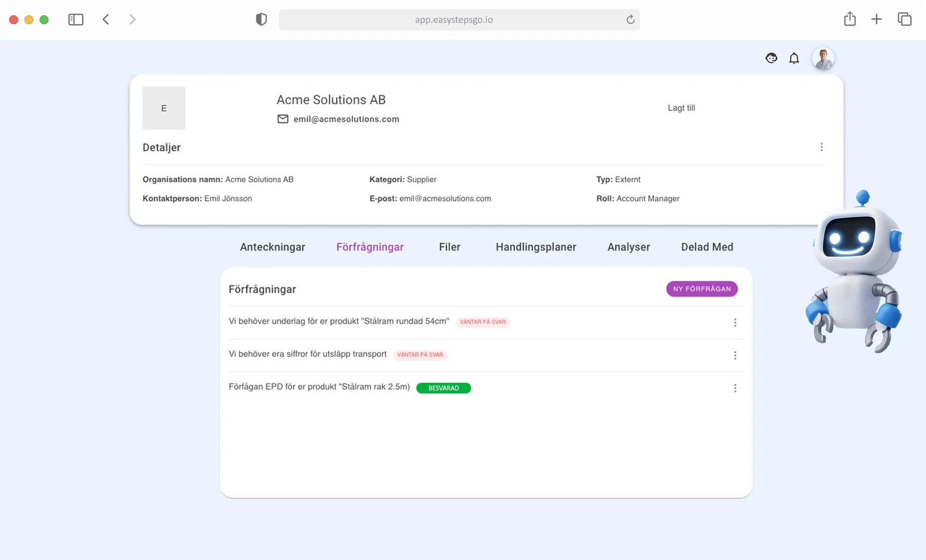Click the browser share icon
Screen dimensions: 926x560
point(850,19)
